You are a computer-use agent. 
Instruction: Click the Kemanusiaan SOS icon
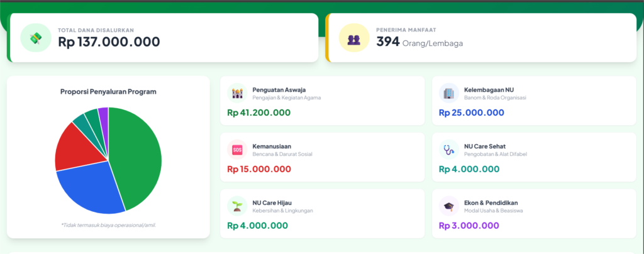[237, 150]
